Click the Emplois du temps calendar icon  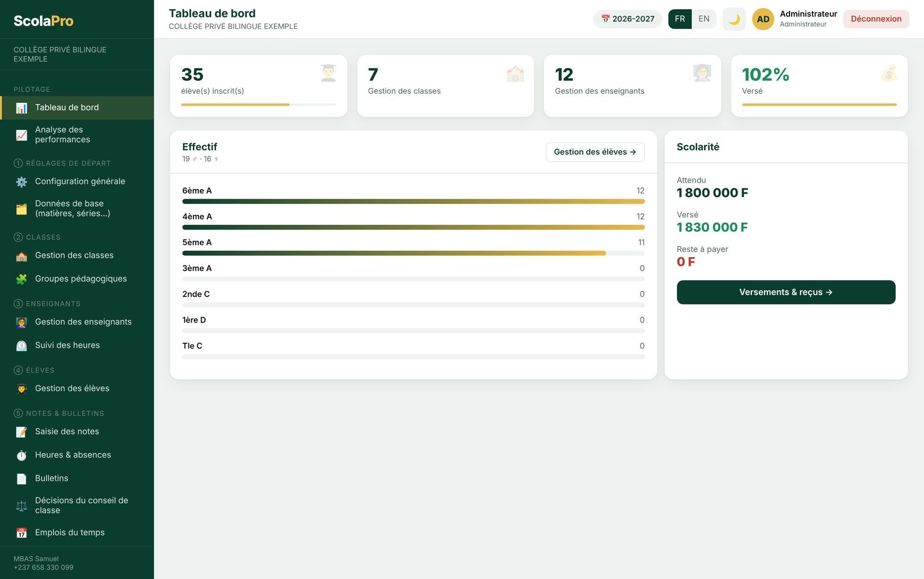(x=21, y=533)
